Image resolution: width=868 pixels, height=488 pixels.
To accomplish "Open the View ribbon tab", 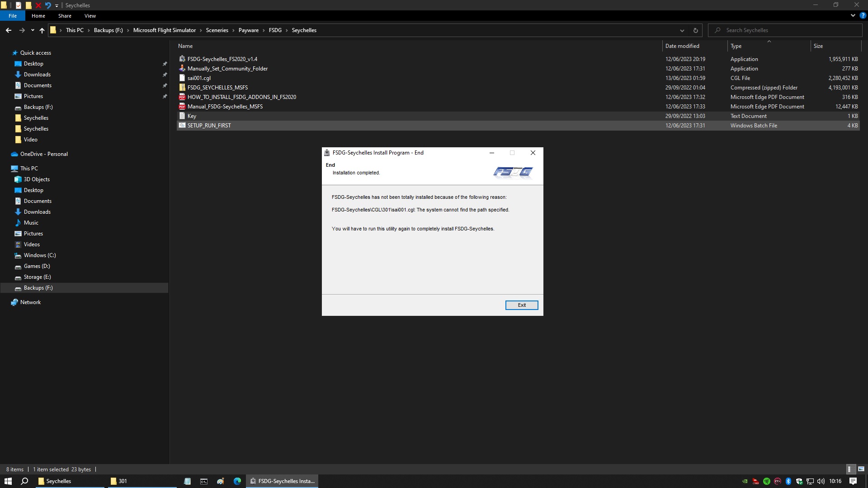I will 90,16.
